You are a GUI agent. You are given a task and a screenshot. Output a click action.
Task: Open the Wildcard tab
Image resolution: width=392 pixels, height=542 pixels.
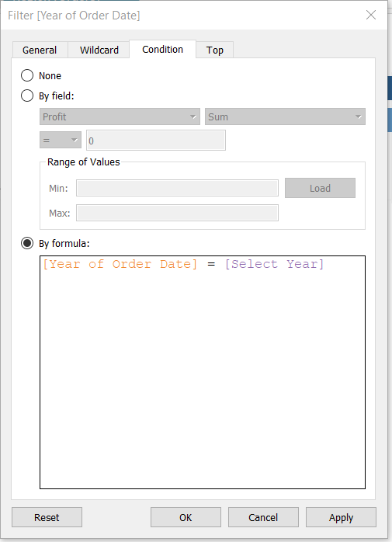tap(99, 50)
